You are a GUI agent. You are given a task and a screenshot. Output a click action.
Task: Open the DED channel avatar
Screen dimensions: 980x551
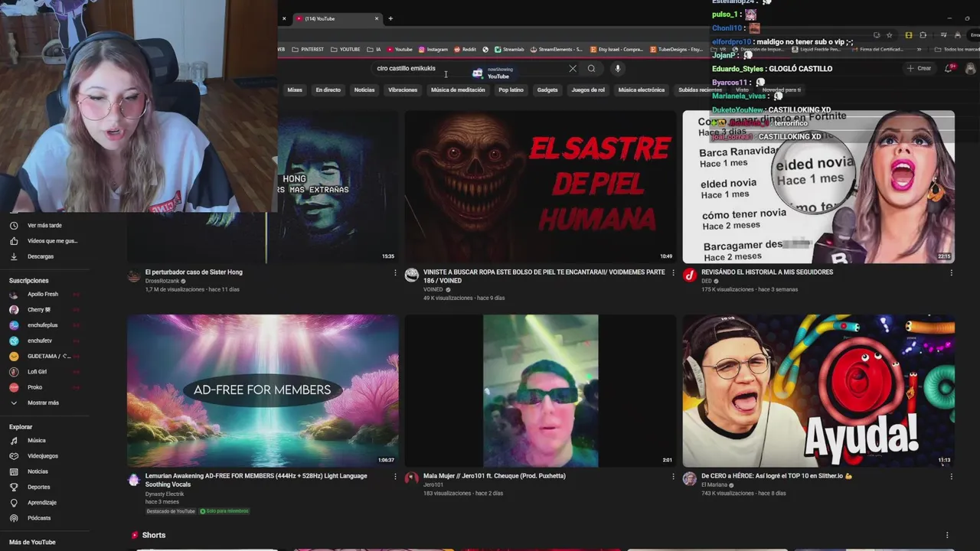coord(690,275)
